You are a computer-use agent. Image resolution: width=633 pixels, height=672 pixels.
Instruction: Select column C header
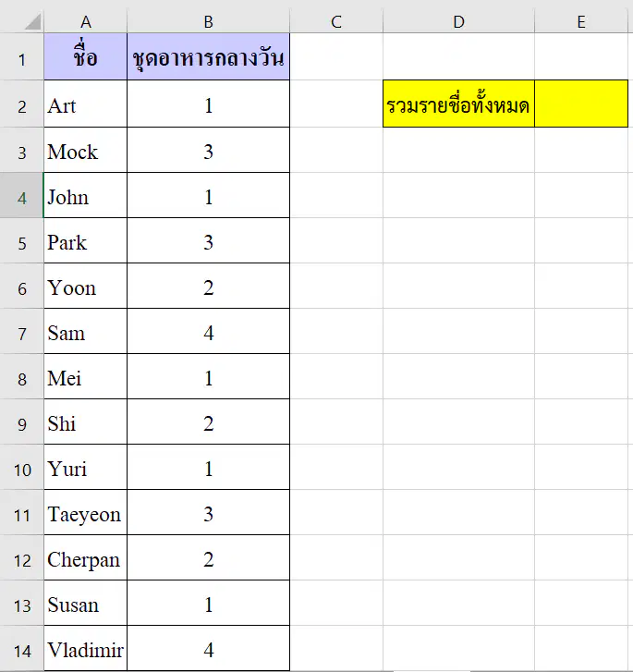point(336,21)
